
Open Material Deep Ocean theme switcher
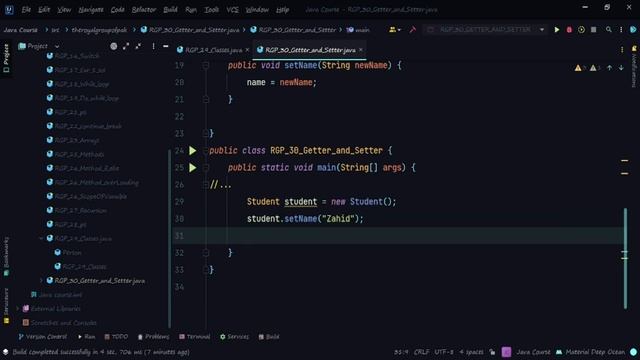click(x=591, y=352)
